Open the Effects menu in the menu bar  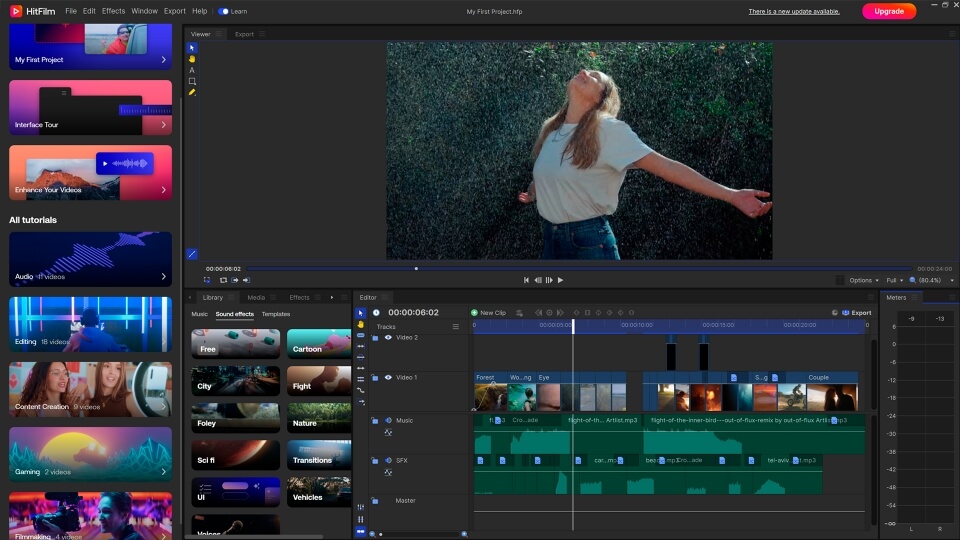(x=114, y=11)
